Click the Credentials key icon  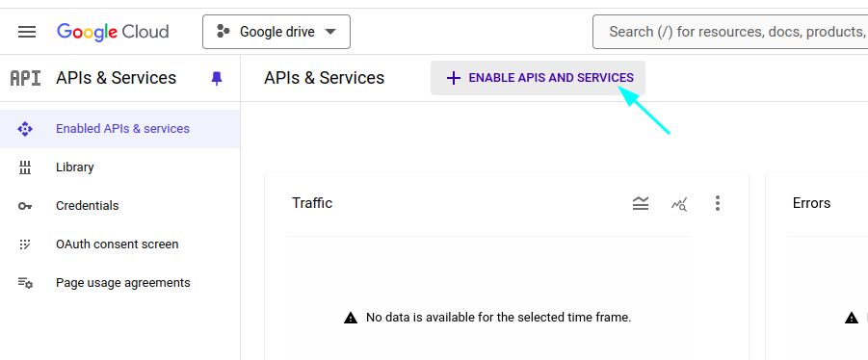pos(25,206)
